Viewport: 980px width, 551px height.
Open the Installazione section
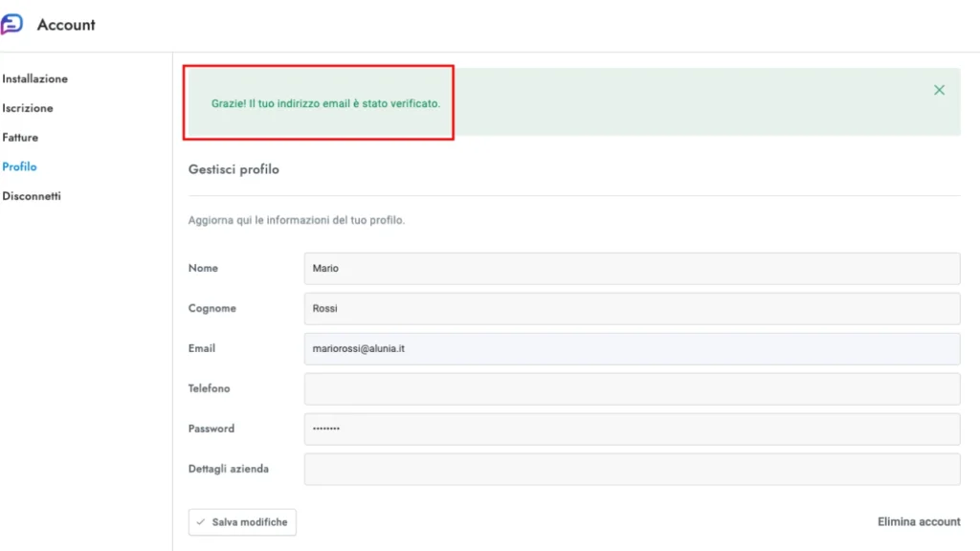(34, 78)
